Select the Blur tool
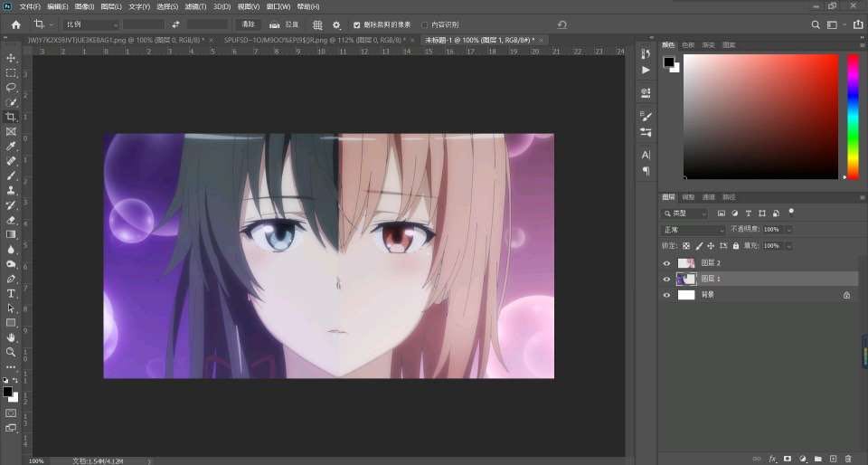The image size is (868, 465). coord(11,249)
